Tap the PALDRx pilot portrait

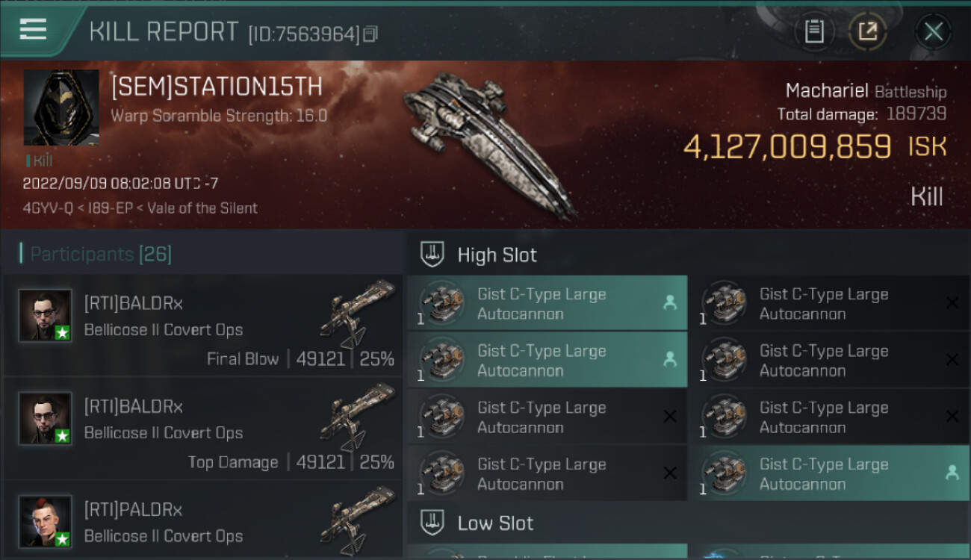click(x=46, y=521)
